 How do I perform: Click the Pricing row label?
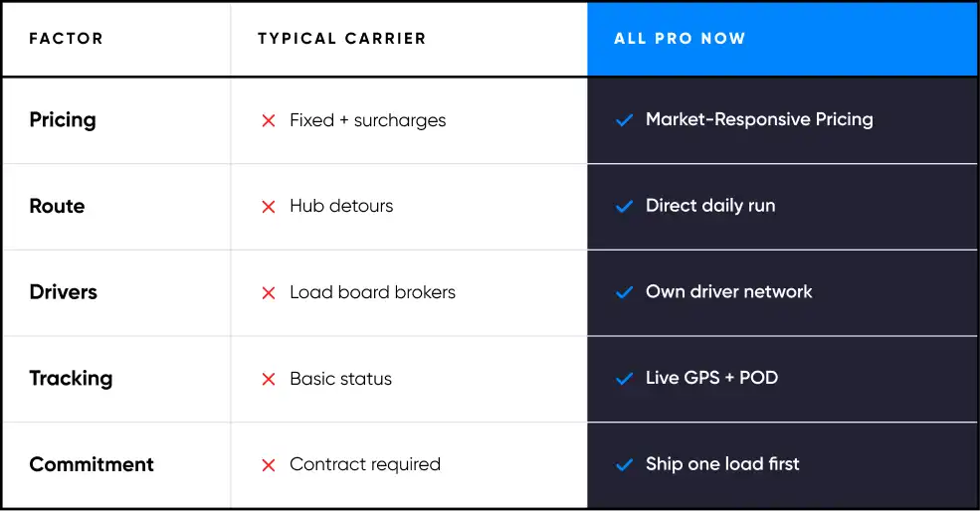pos(63,120)
